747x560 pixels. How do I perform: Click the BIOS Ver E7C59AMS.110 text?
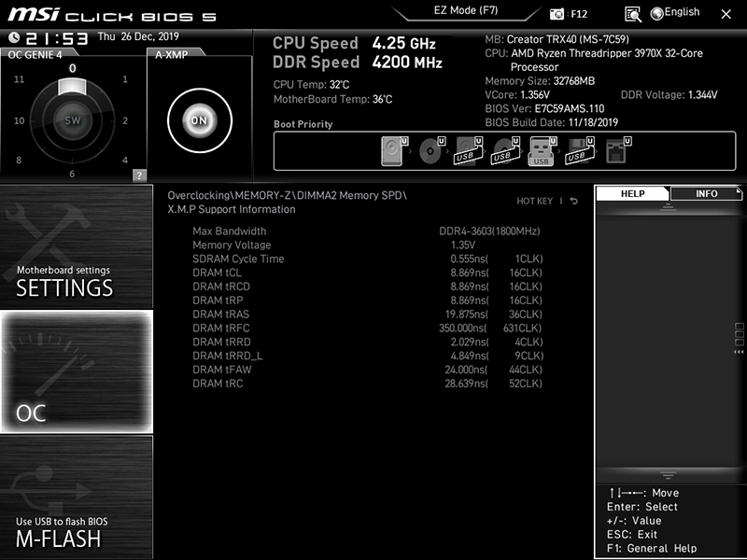(544, 108)
